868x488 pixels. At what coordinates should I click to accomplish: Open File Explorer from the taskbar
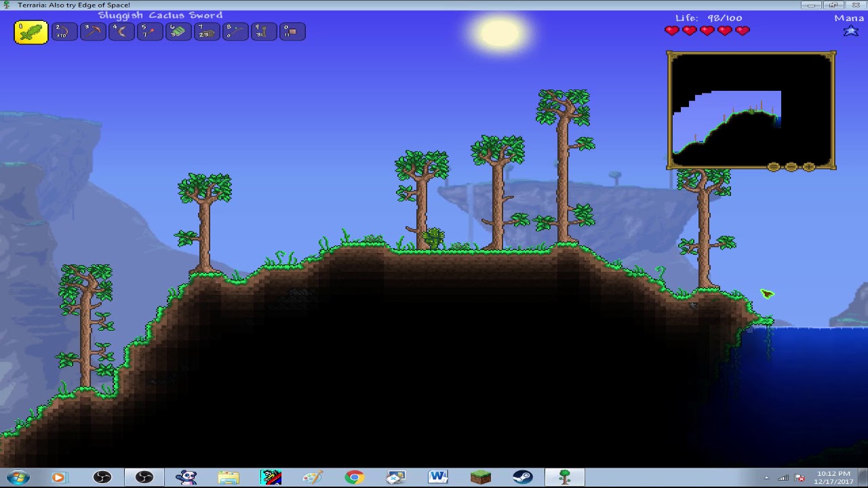click(x=228, y=477)
